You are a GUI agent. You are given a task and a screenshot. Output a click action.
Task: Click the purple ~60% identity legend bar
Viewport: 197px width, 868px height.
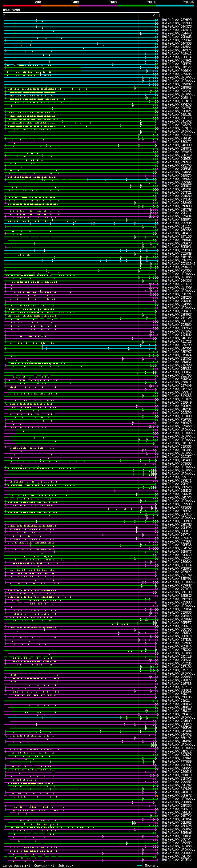click(x=99, y=6)
